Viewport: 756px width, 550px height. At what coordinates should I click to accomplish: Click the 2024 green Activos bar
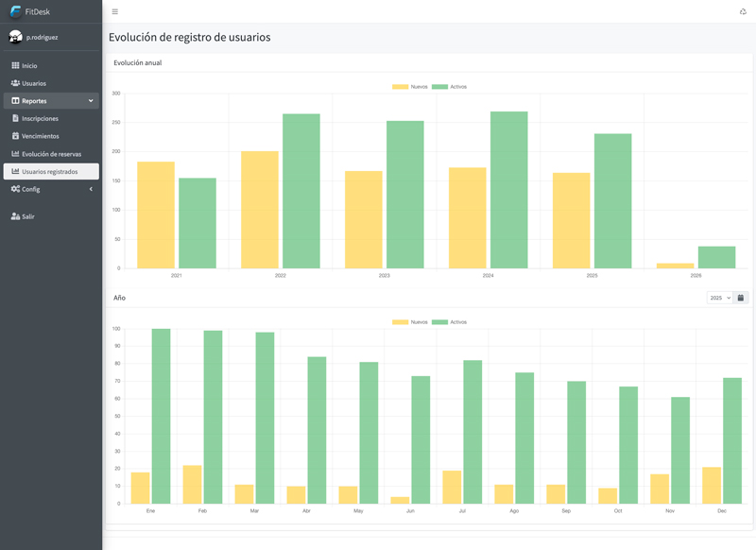click(509, 190)
